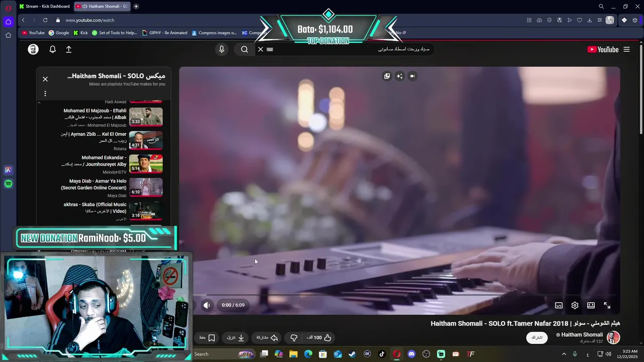Open the Opera menu logo
This screenshot has width=644, height=362.
coord(8,8)
